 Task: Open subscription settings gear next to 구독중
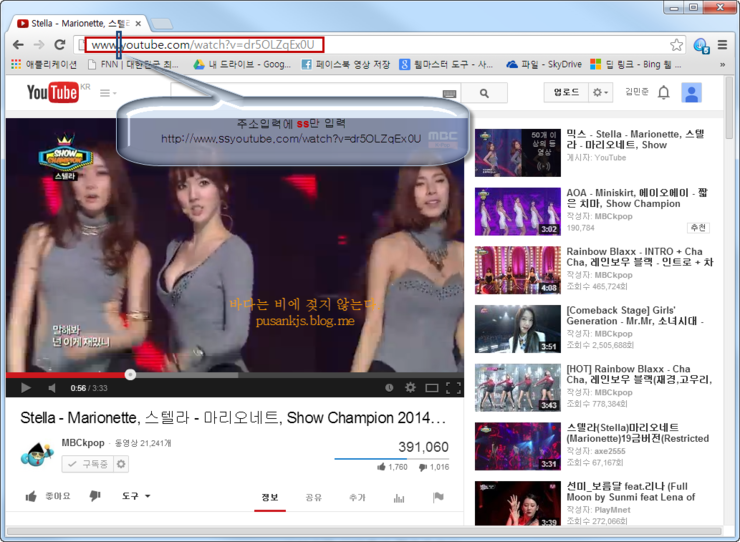click(121, 464)
